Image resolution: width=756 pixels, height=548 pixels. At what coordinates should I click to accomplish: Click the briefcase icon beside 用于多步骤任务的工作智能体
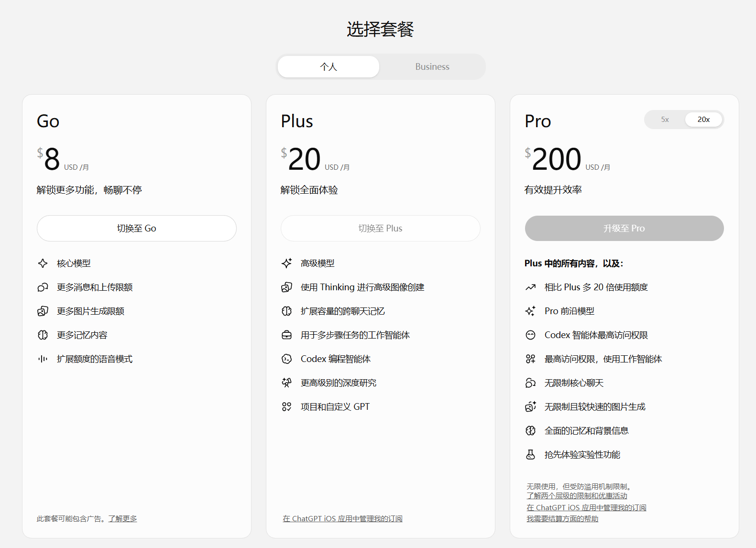(286, 335)
